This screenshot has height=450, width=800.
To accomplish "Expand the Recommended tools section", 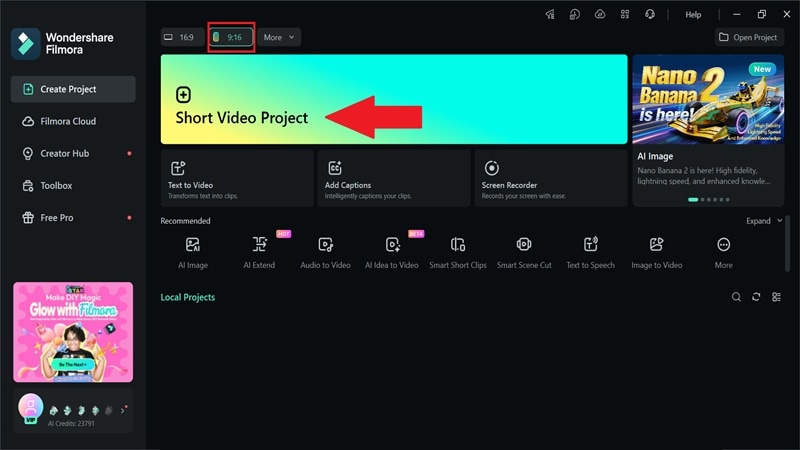I will pyautogui.click(x=764, y=221).
